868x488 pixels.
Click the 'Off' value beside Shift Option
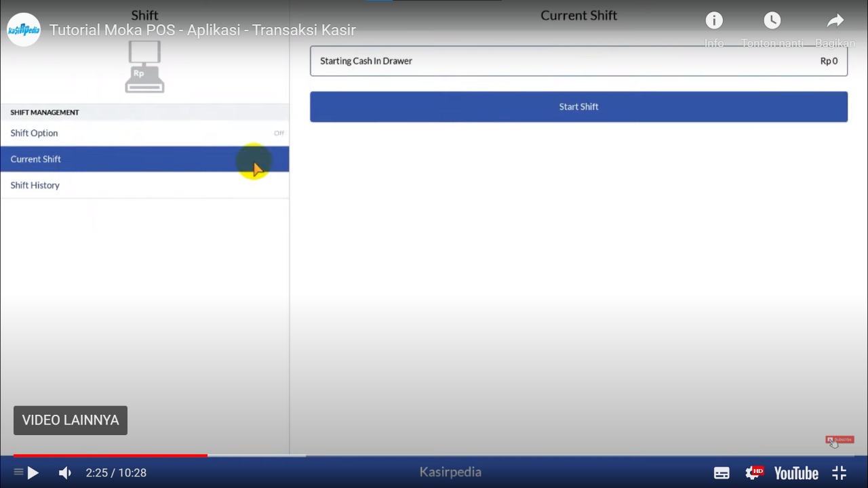[279, 133]
